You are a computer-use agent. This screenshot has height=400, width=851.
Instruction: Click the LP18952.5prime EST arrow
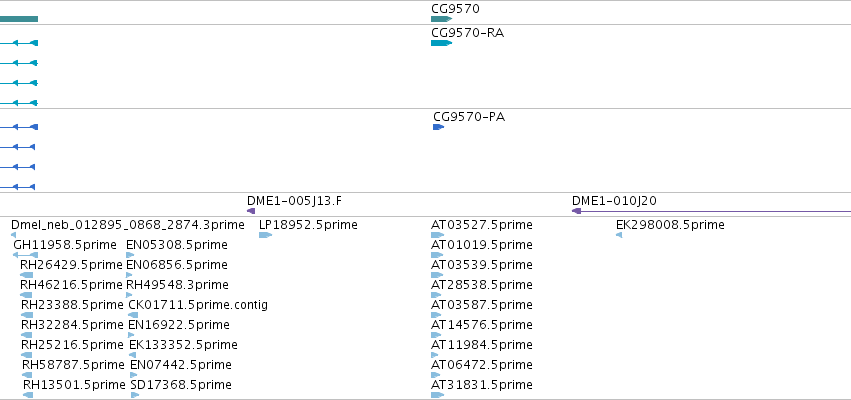[265, 235]
